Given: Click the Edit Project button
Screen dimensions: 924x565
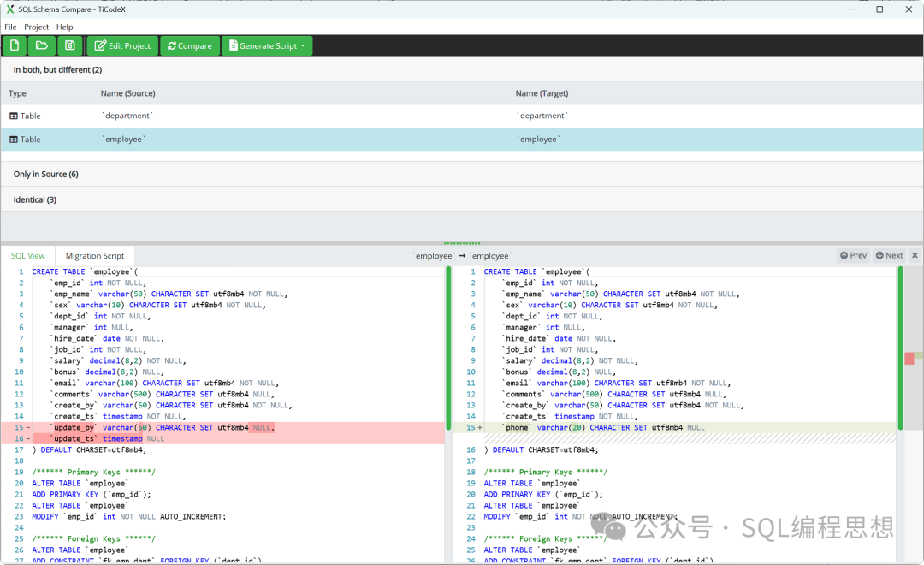Looking at the screenshot, I should click(x=122, y=46).
